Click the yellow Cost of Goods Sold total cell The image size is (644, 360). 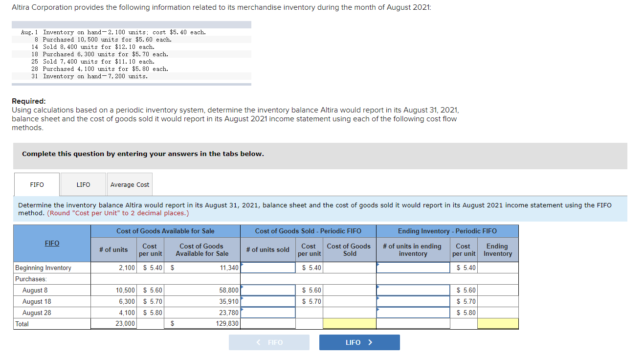(350, 324)
